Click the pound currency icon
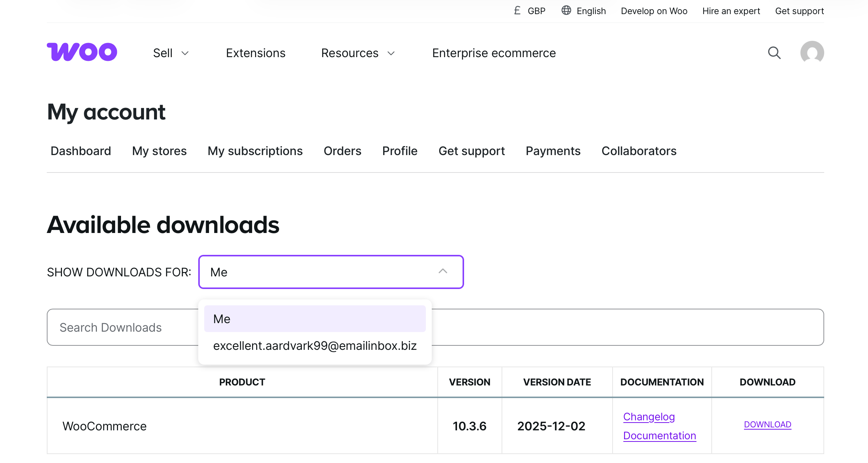Screen dimensions: 868x463 pyautogui.click(x=517, y=10)
